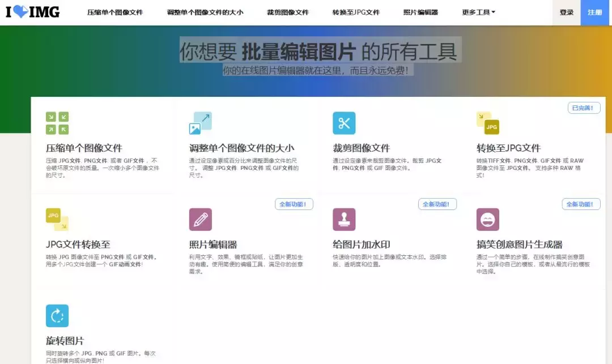Open the 旋转图片 card title
This screenshot has width=612, height=364.
coord(65,341)
